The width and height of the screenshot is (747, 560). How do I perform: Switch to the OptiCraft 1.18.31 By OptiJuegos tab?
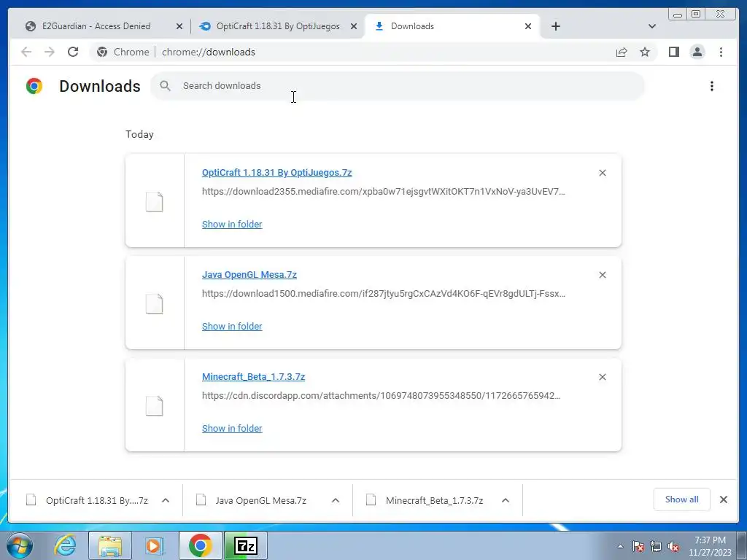pyautogui.click(x=278, y=26)
